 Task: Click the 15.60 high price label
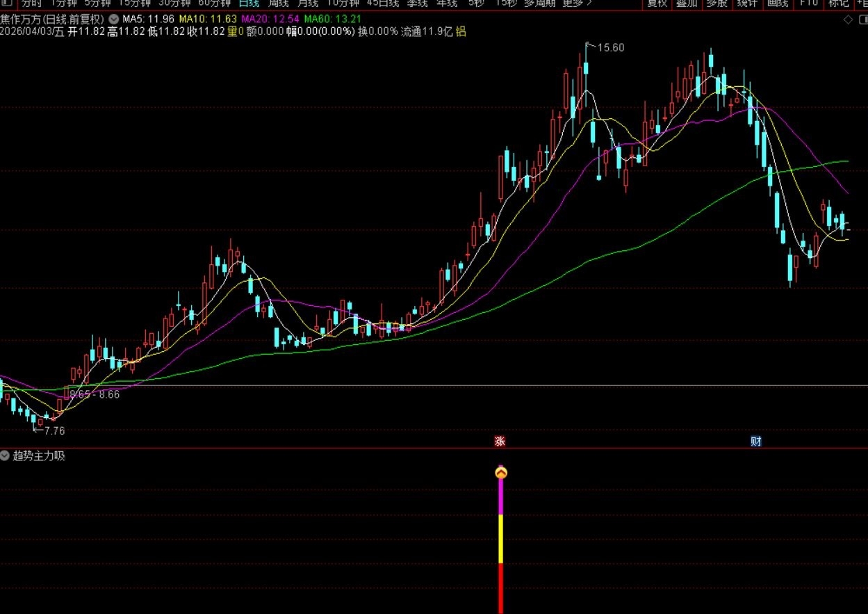(x=611, y=48)
